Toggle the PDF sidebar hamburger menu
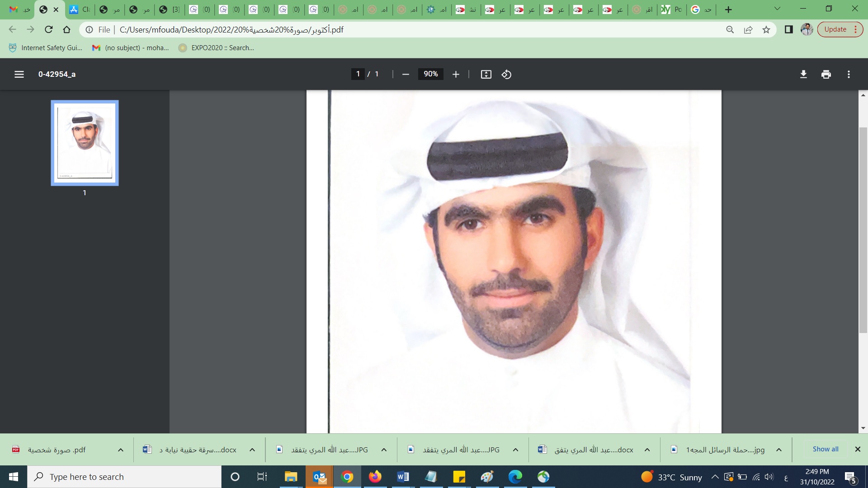 (19, 74)
